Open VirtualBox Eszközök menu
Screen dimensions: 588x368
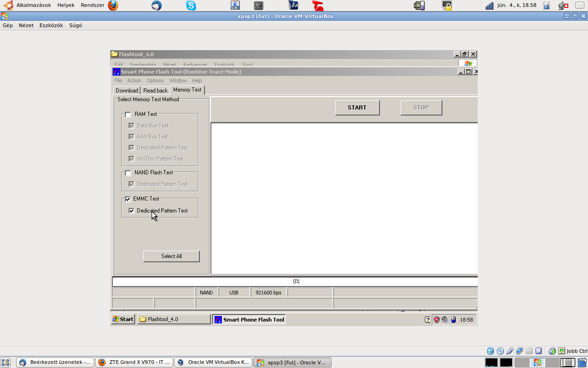pyautogui.click(x=51, y=25)
